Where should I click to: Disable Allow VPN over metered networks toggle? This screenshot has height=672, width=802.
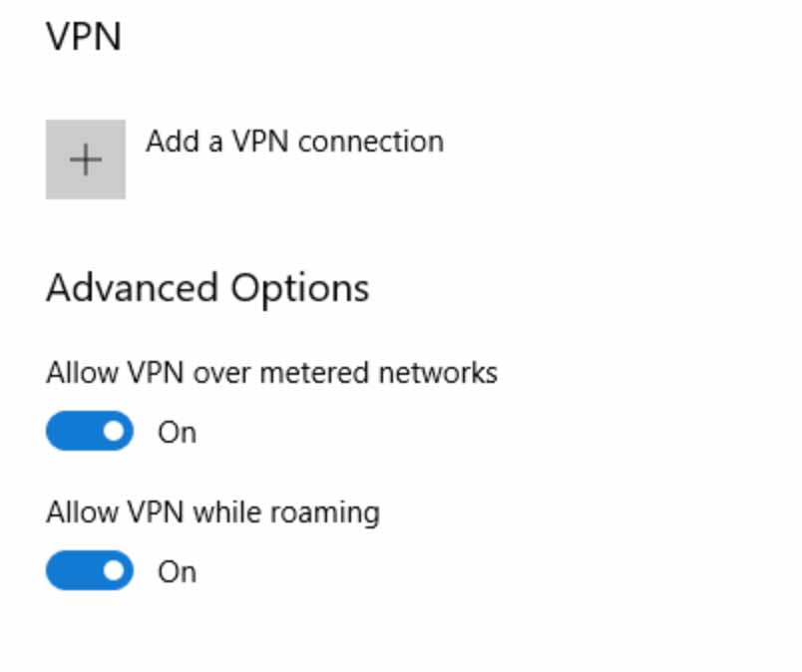pos(90,432)
